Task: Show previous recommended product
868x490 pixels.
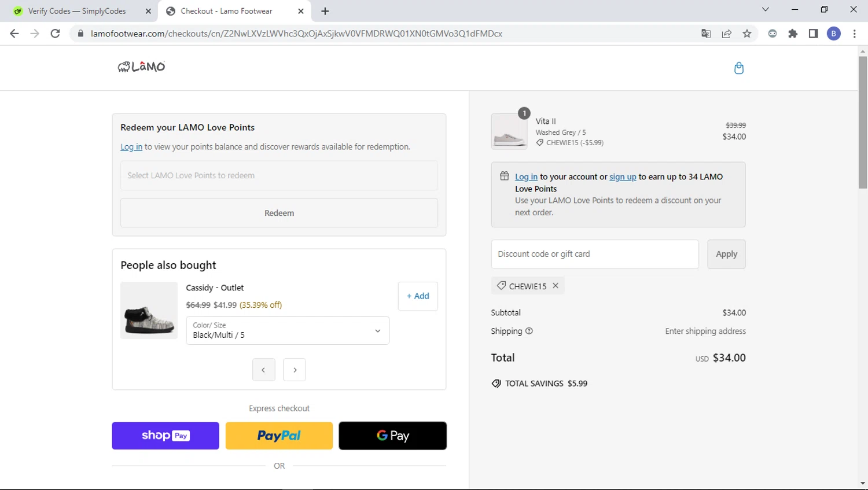Action: 264,370
